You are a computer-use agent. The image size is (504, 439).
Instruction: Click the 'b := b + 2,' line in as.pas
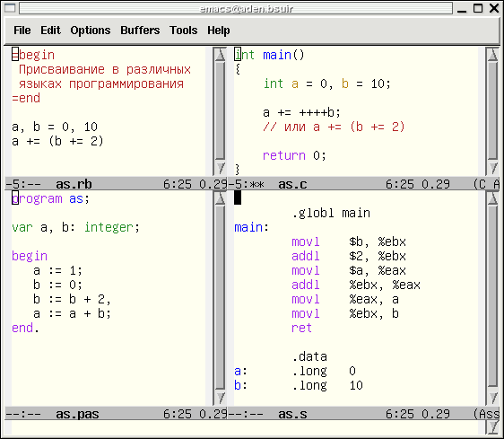[73, 299]
